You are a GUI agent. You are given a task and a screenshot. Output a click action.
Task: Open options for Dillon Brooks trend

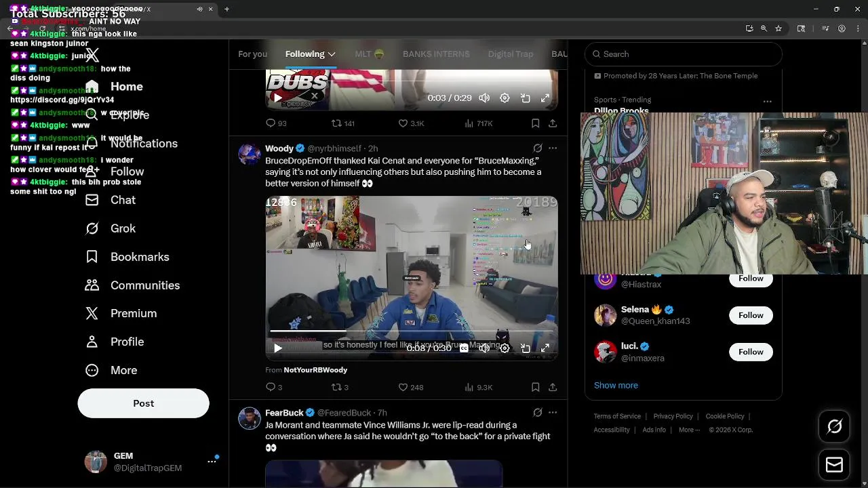click(767, 101)
